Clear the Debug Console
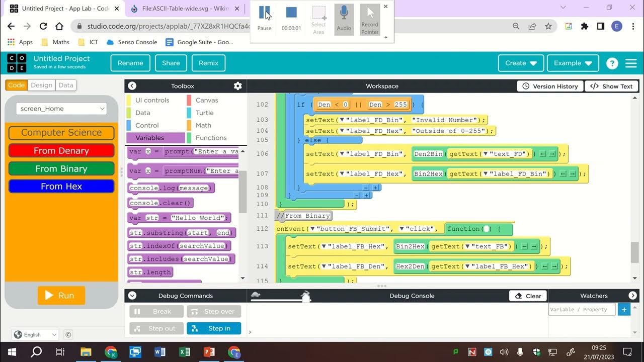 click(x=528, y=296)
